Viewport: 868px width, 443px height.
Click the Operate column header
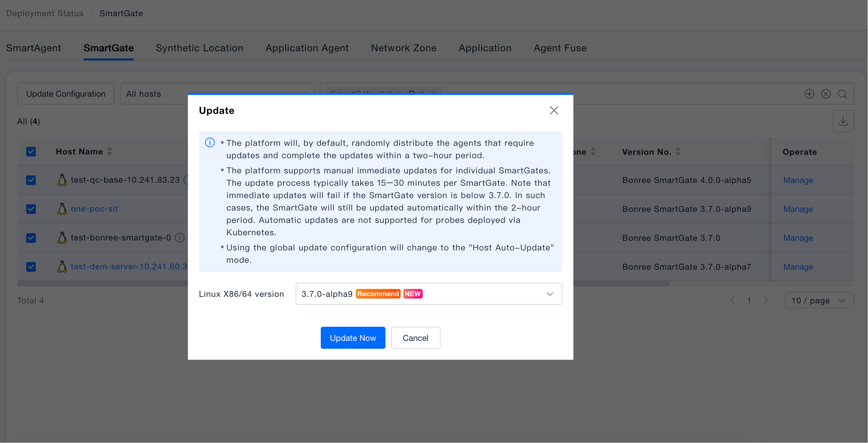[x=800, y=152]
